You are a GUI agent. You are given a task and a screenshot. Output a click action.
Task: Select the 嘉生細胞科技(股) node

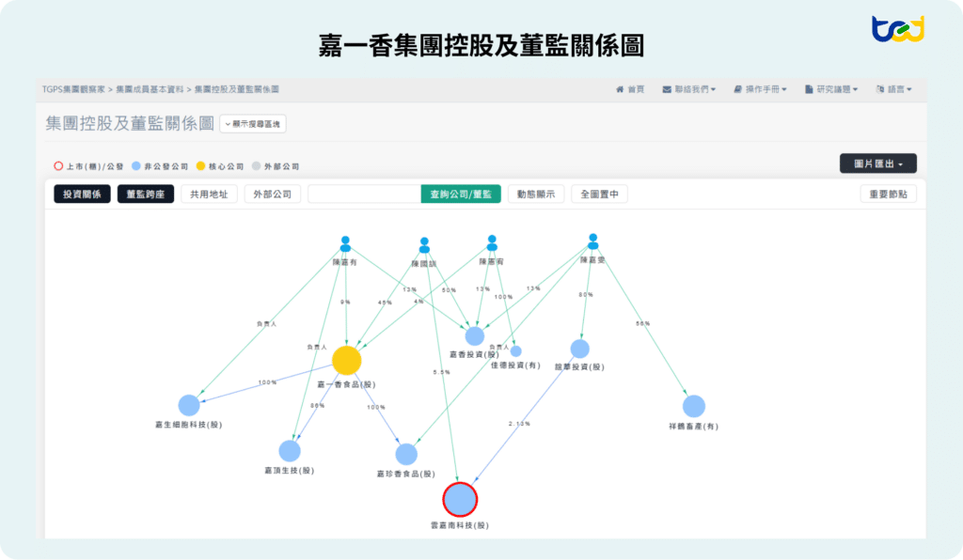click(189, 405)
